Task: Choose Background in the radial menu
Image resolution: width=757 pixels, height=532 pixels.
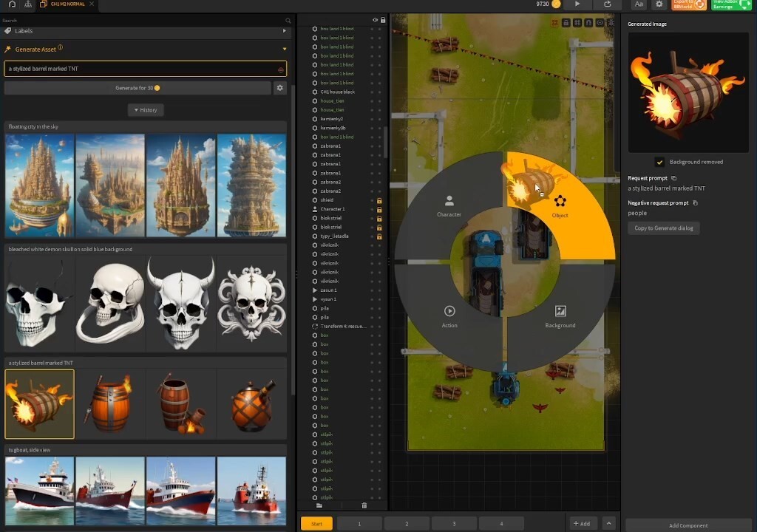Action: coord(560,316)
